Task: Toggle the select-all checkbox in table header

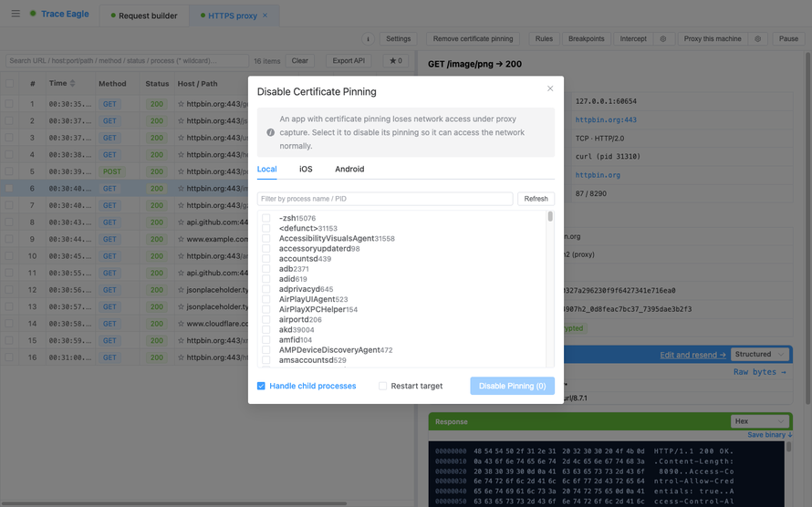Action: [9, 83]
